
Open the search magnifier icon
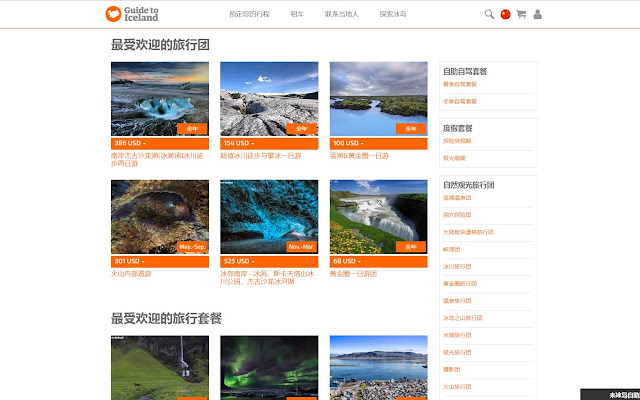(489, 14)
